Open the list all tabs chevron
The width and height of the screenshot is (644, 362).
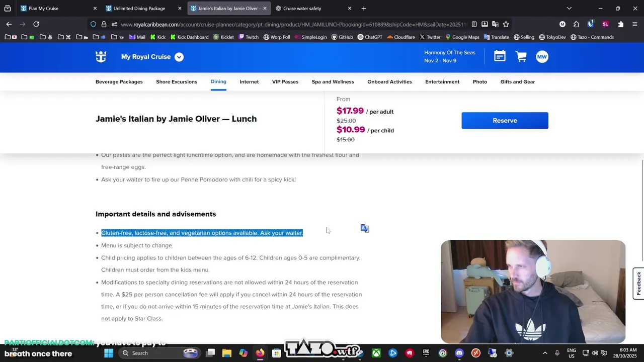tap(569, 9)
